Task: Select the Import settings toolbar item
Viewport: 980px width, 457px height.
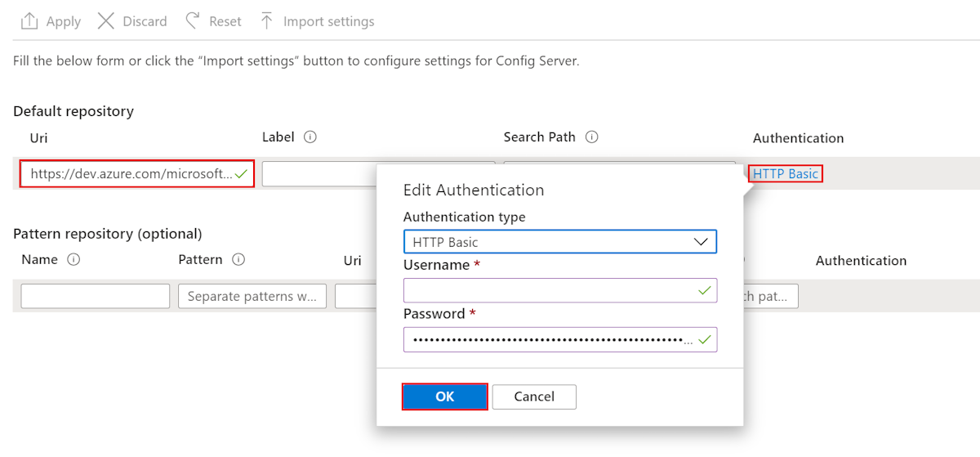Action: [x=317, y=21]
